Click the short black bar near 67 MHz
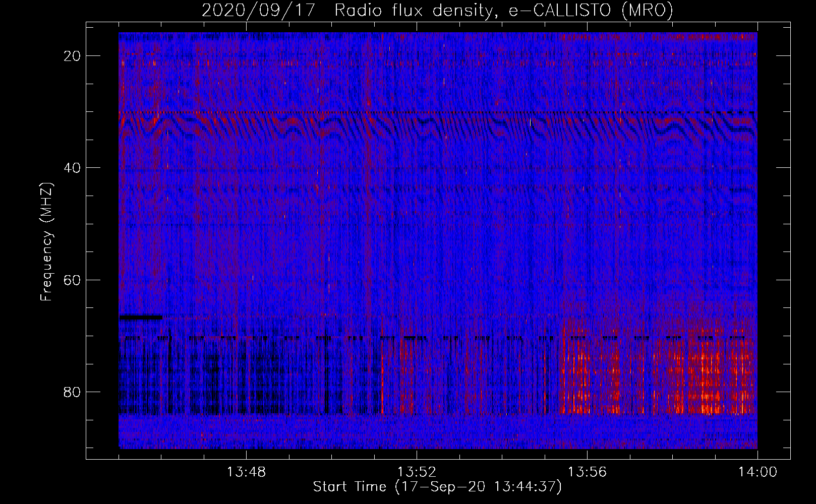This screenshot has height=504, width=816. tap(141, 317)
